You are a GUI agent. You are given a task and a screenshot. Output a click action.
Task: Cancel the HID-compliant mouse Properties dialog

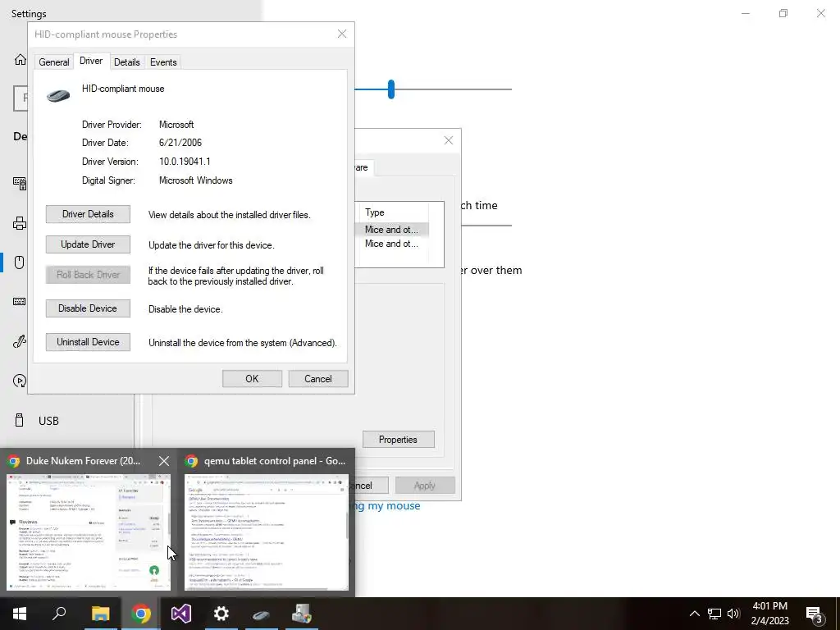click(318, 379)
